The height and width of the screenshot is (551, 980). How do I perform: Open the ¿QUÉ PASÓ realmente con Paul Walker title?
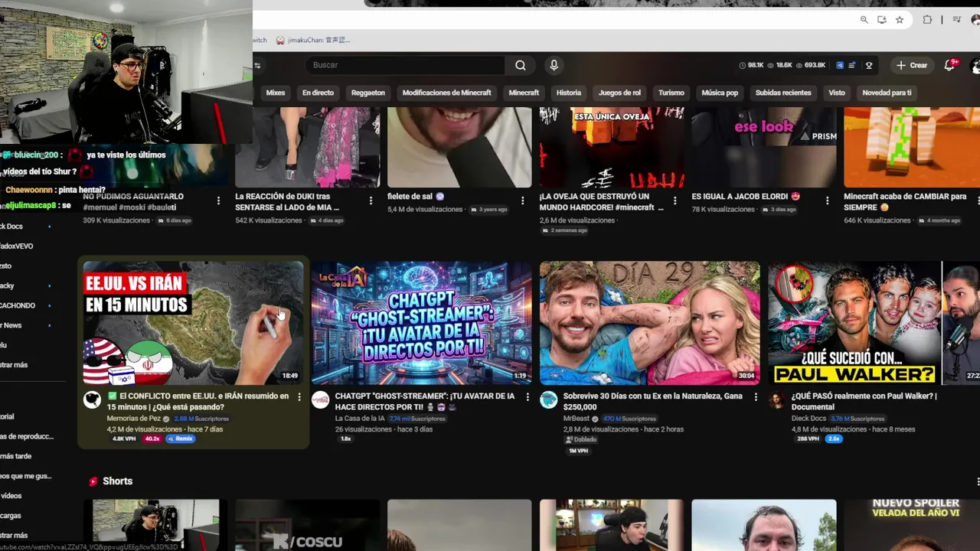pyautogui.click(x=864, y=402)
